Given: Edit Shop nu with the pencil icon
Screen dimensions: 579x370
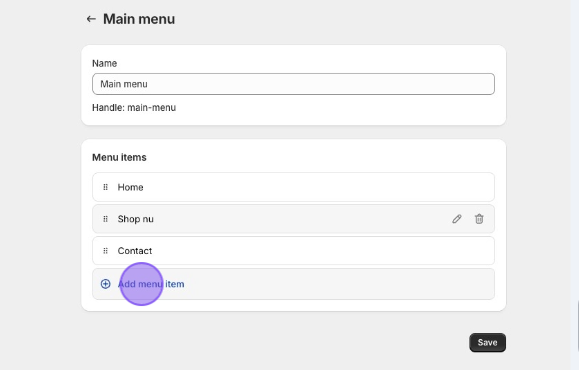Looking at the screenshot, I should [457, 219].
